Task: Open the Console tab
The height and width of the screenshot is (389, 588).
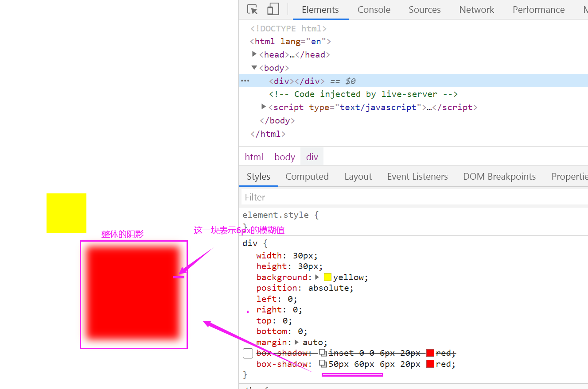Action: coord(374,10)
